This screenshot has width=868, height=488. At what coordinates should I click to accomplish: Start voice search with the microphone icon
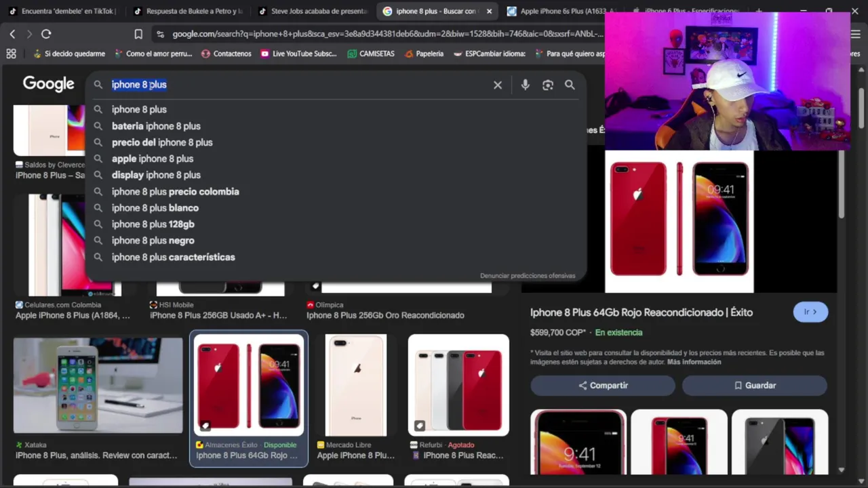tap(525, 85)
